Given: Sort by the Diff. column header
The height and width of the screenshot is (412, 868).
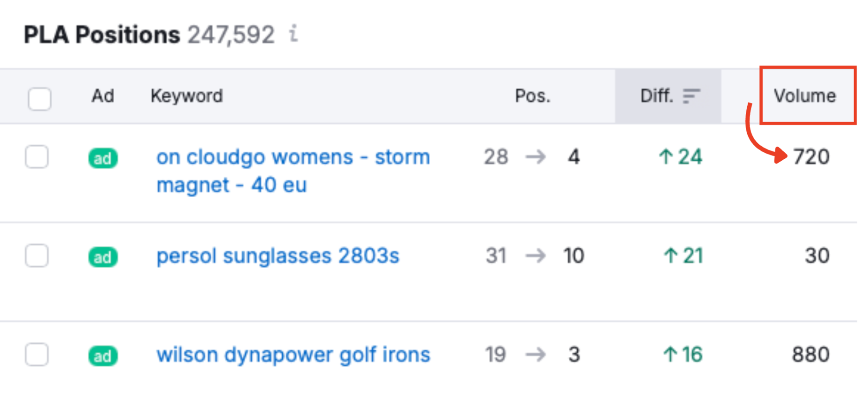Looking at the screenshot, I should click(656, 96).
